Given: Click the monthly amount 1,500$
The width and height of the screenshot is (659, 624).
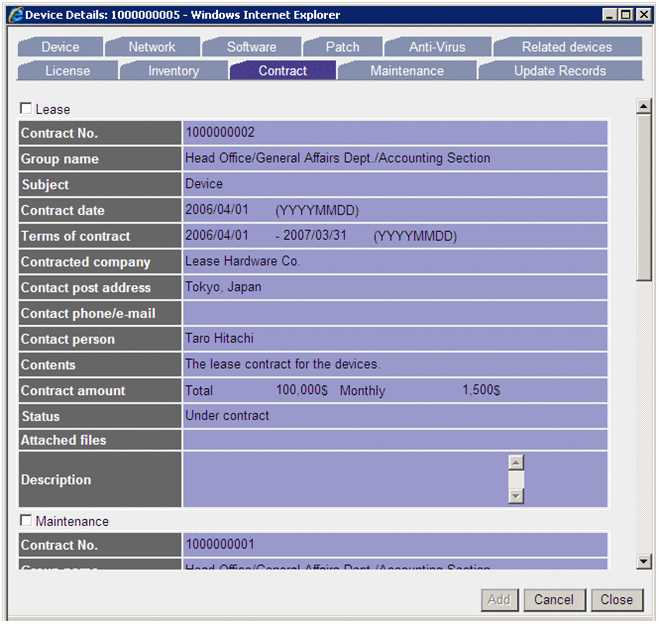Looking at the screenshot, I should pyautogui.click(x=481, y=390).
